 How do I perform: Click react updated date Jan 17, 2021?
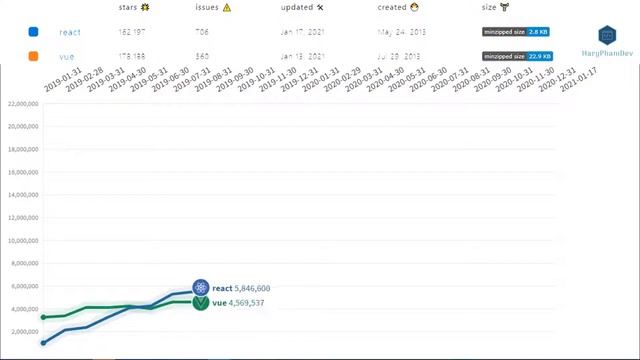pos(302,32)
